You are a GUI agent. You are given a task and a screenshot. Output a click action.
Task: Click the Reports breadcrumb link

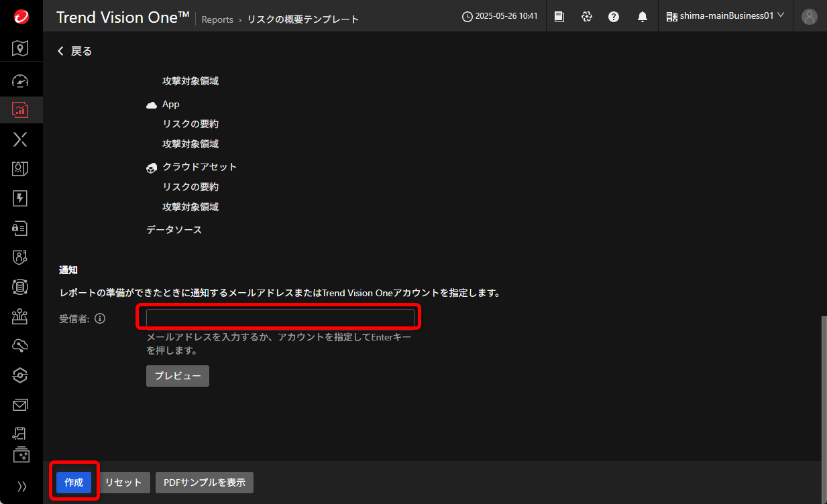(x=217, y=19)
